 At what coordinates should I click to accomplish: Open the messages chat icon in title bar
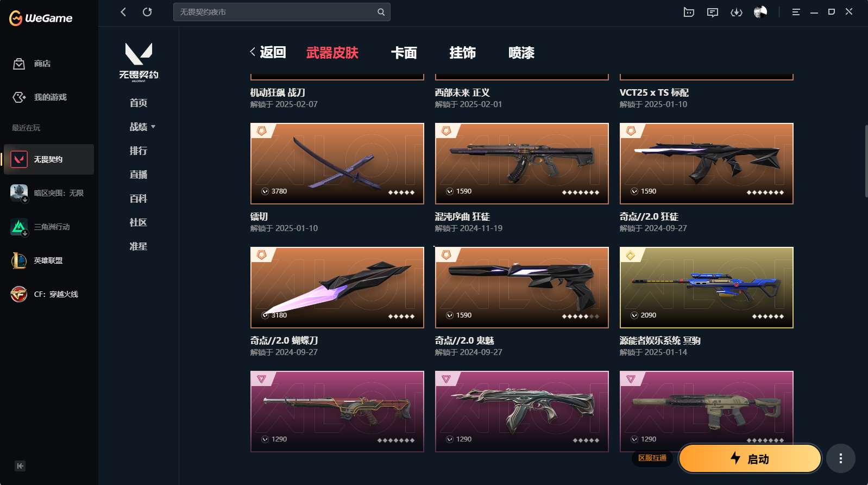pyautogui.click(x=713, y=12)
